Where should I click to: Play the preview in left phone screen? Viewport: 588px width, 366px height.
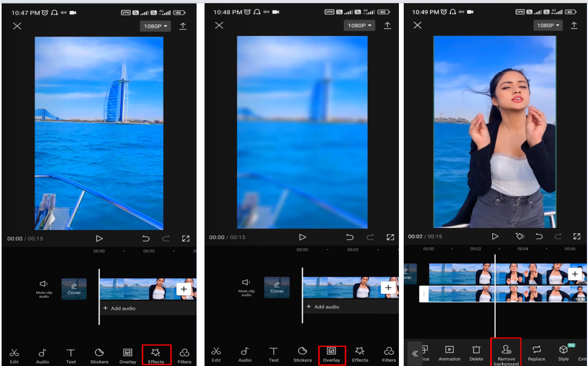pos(99,239)
